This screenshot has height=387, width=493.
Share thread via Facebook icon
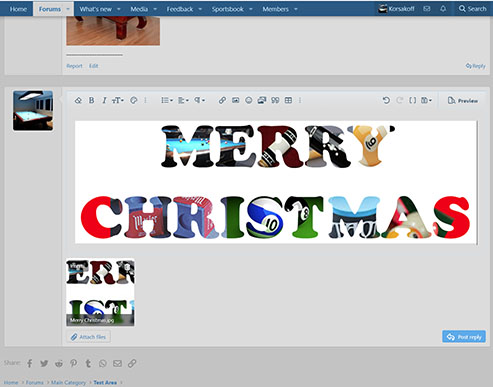click(30, 363)
